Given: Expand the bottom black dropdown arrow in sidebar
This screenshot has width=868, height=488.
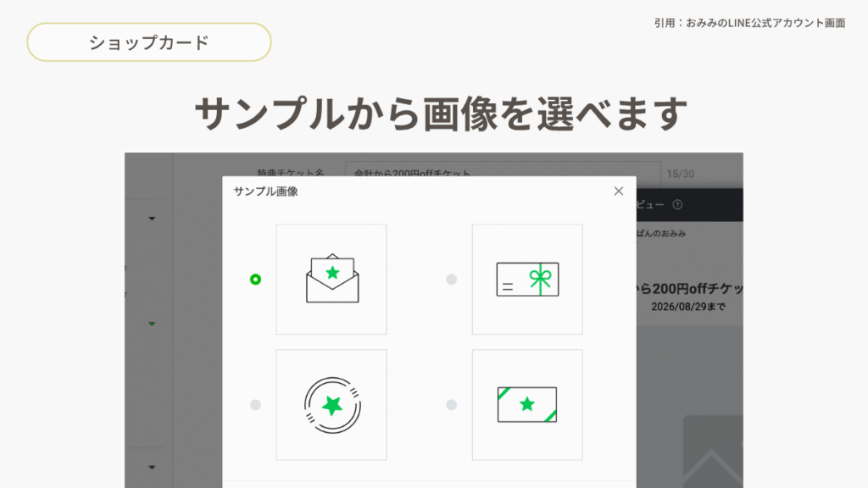Looking at the screenshot, I should click(x=152, y=466).
